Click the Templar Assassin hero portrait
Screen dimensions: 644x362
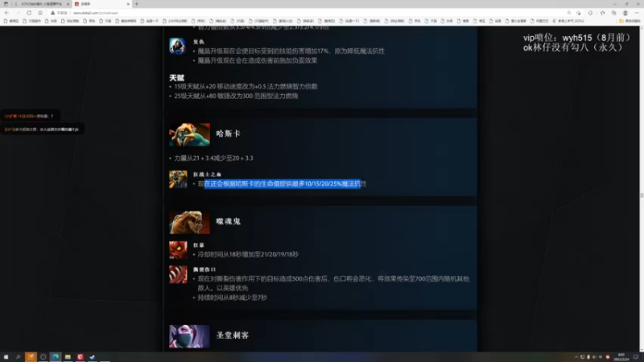point(189,336)
